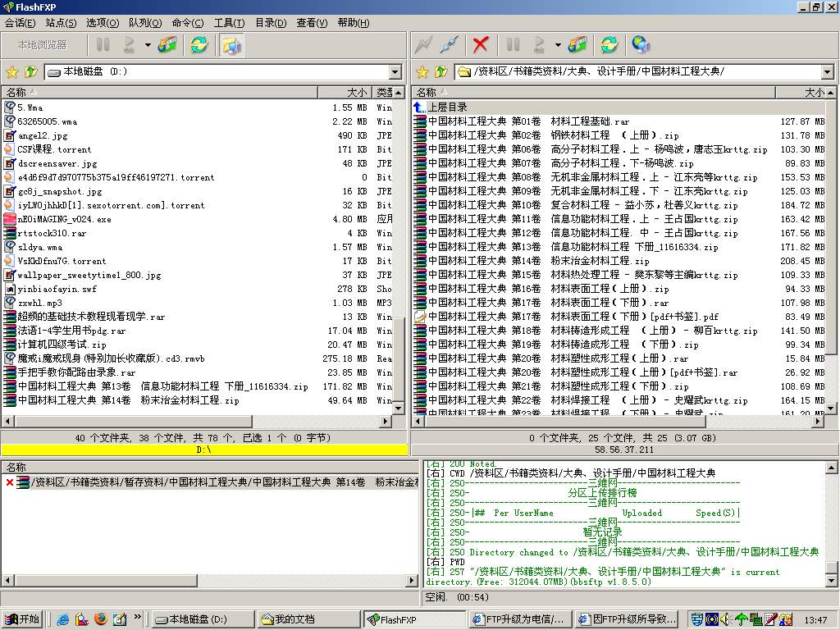Switch browser mode with the computers icon
This screenshot has width=840, height=630.
(231, 45)
